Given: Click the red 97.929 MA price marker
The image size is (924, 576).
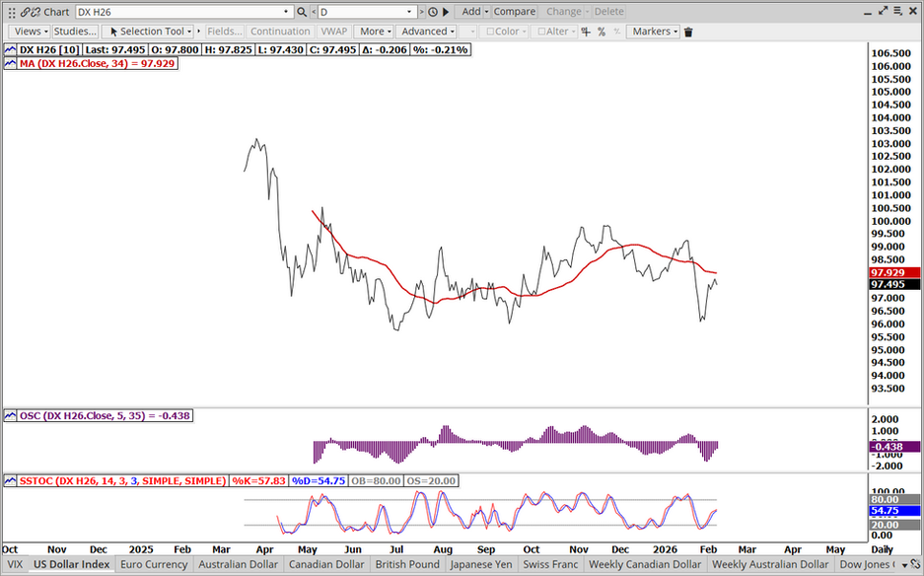Looking at the screenshot, I should tap(894, 272).
